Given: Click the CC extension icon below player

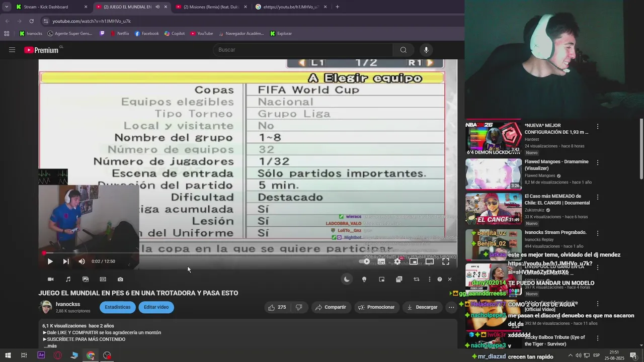Looking at the screenshot, I should point(103,279).
